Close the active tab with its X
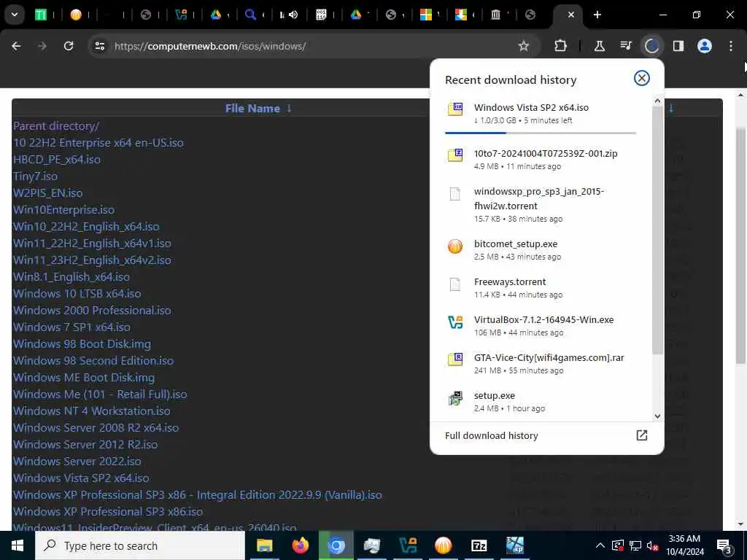747x560 pixels. (570, 15)
